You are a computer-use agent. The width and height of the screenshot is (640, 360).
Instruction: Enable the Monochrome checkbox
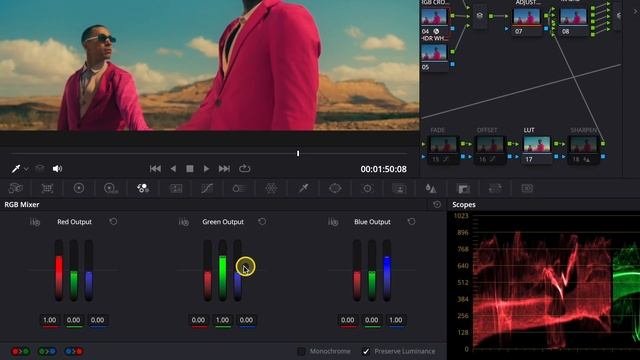pyautogui.click(x=301, y=351)
